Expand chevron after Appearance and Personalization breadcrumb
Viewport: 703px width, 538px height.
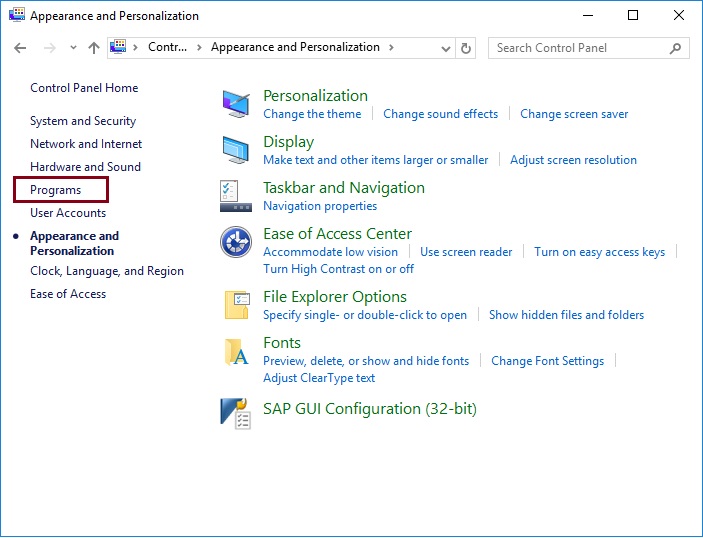pyautogui.click(x=391, y=48)
